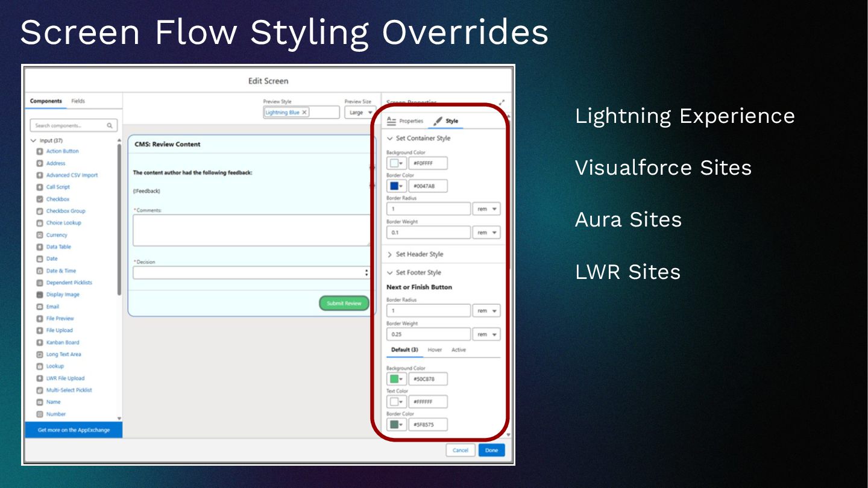Open the Preview Size Large dropdown
Image resolution: width=868 pixels, height=488 pixels.
coord(360,113)
